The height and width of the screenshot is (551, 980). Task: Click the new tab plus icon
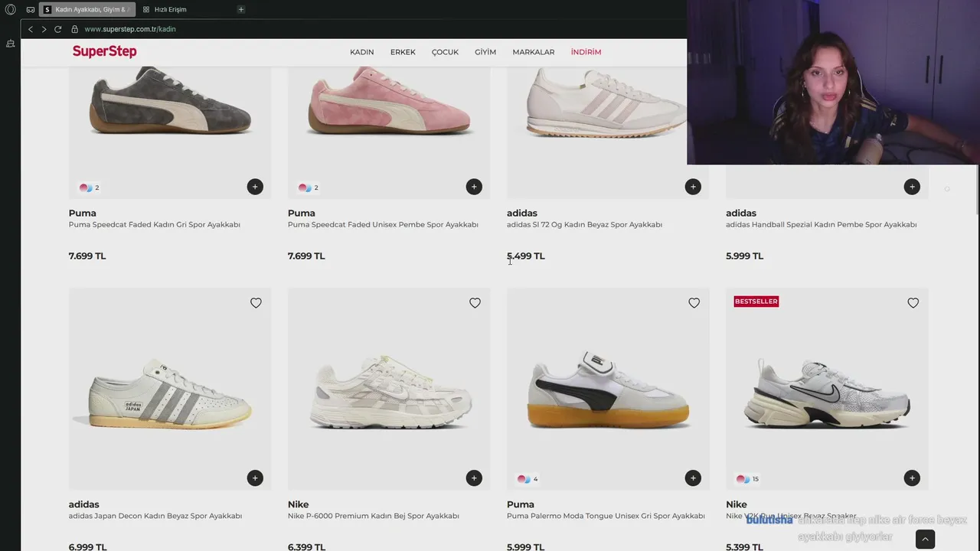pos(240,9)
